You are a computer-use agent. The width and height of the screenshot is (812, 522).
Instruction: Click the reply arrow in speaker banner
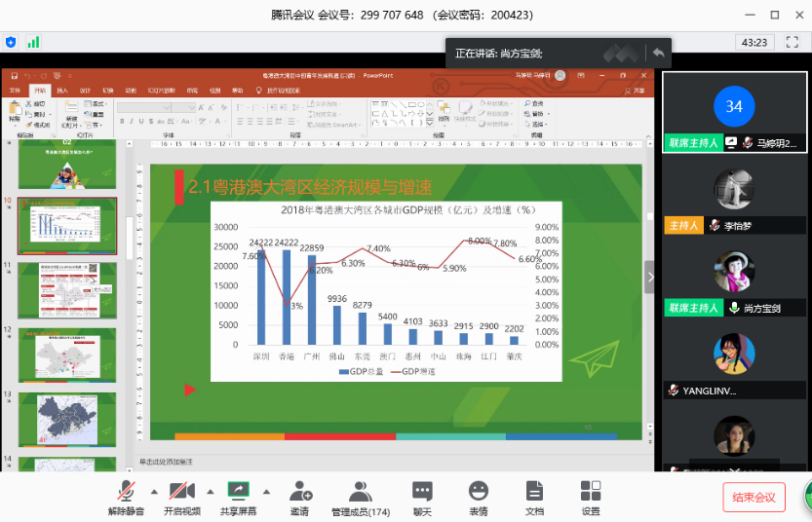click(659, 53)
